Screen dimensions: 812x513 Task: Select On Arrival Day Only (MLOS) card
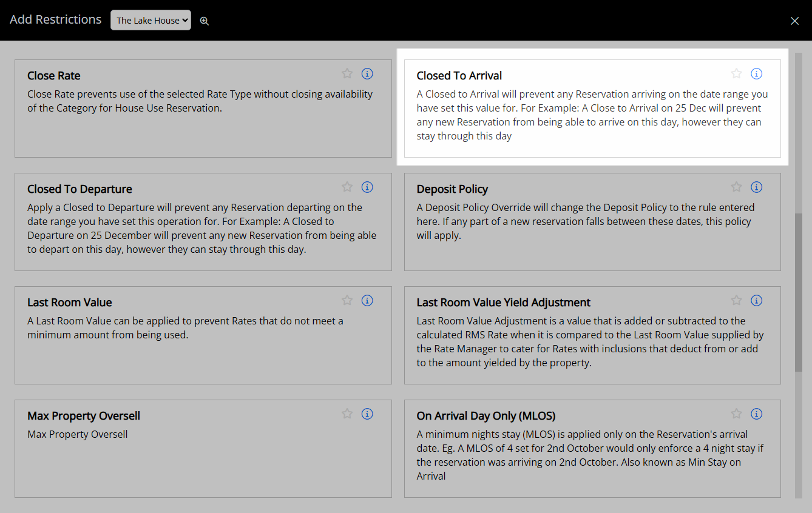click(x=592, y=449)
